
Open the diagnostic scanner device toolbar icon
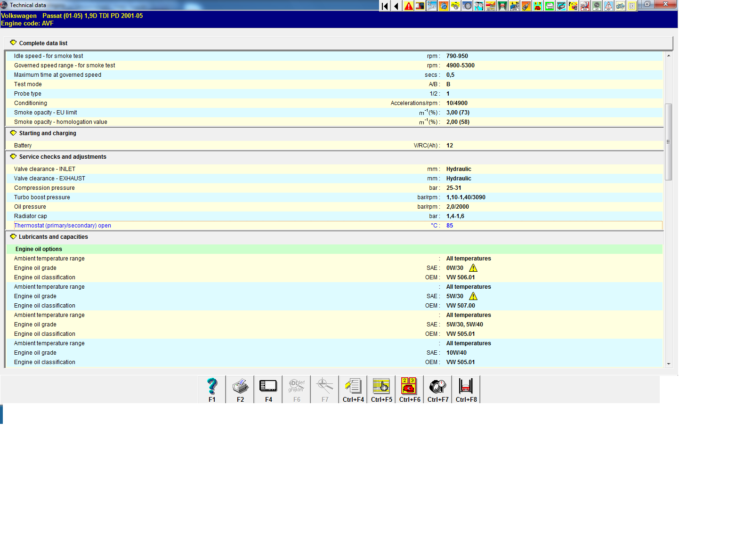coord(420,6)
